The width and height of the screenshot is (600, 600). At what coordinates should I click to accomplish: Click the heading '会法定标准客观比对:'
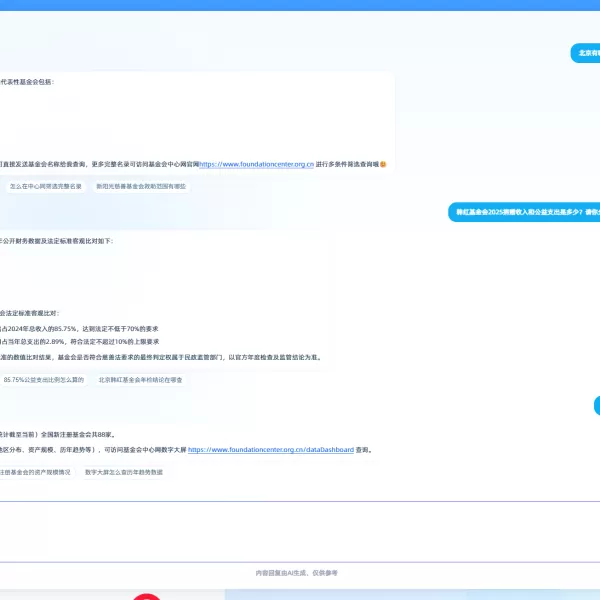point(29,313)
